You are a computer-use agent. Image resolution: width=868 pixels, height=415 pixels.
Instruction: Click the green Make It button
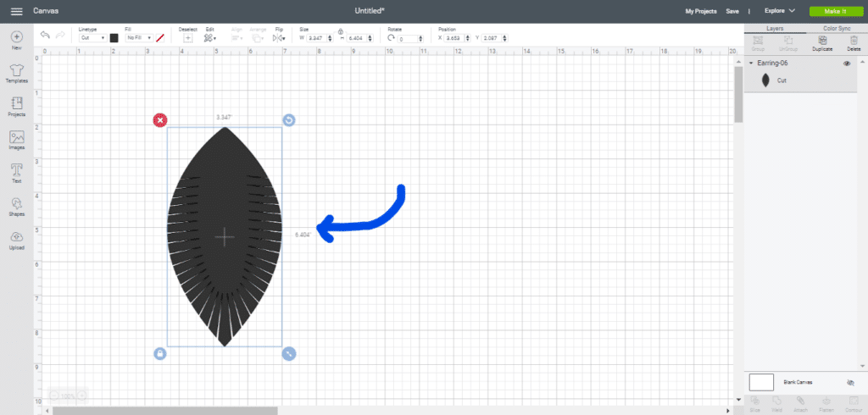pyautogui.click(x=834, y=11)
